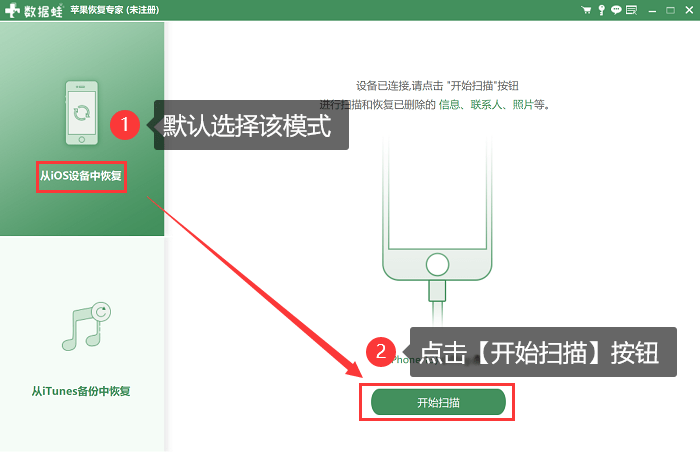Screen dimensions: 700x452
Task: Click the red number 2 badge
Action: tap(381, 351)
